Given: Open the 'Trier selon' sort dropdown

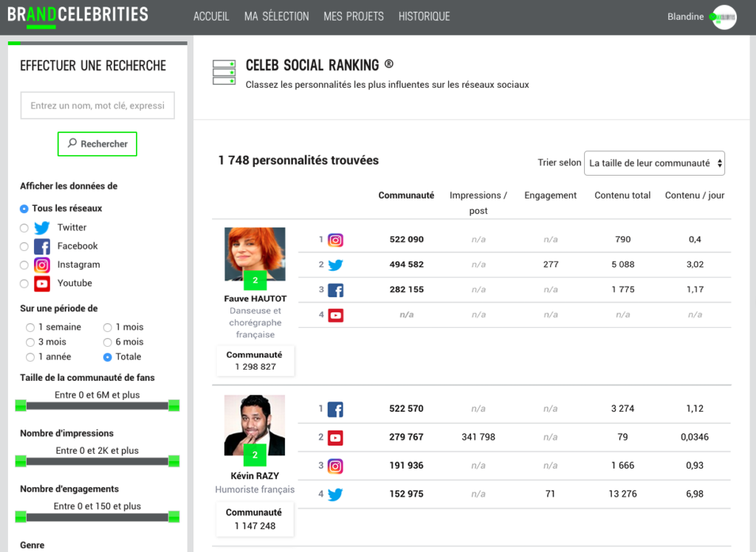Looking at the screenshot, I should tap(653, 163).
